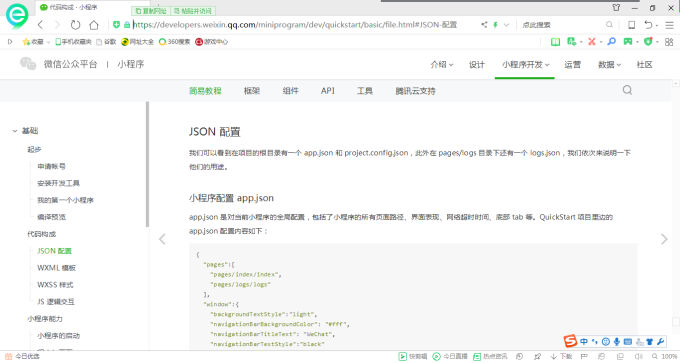Click the blue magnifier toolbar icon

pos(612,42)
